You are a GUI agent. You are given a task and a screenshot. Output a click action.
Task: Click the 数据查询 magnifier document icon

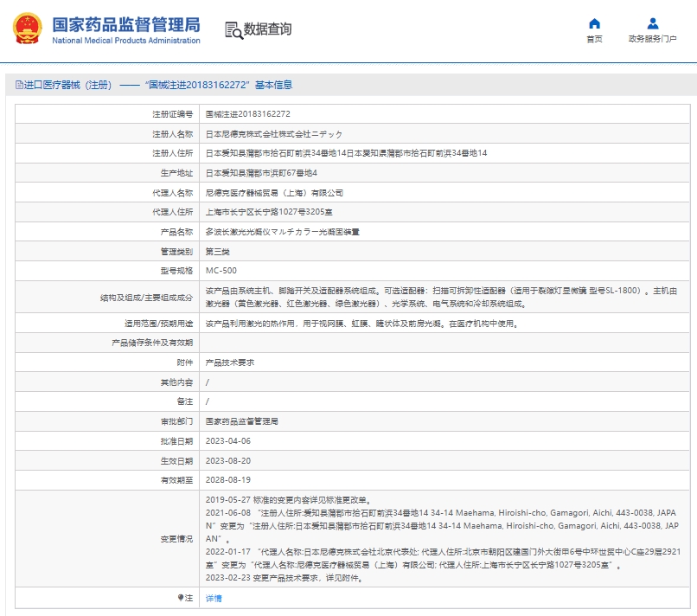click(233, 30)
